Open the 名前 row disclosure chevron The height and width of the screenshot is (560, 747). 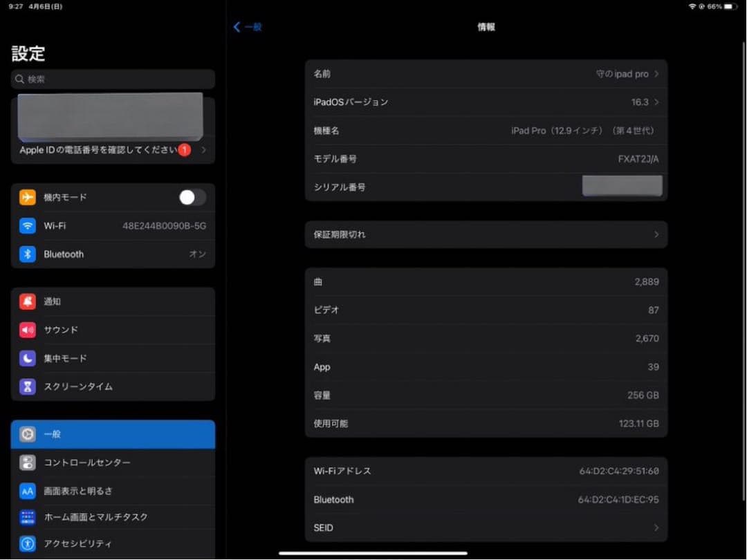pos(656,73)
